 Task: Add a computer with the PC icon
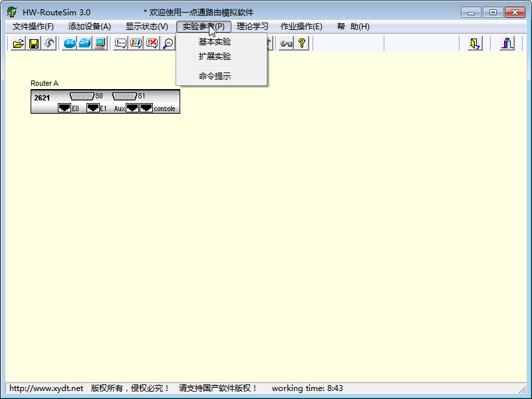(x=100, y=43)
